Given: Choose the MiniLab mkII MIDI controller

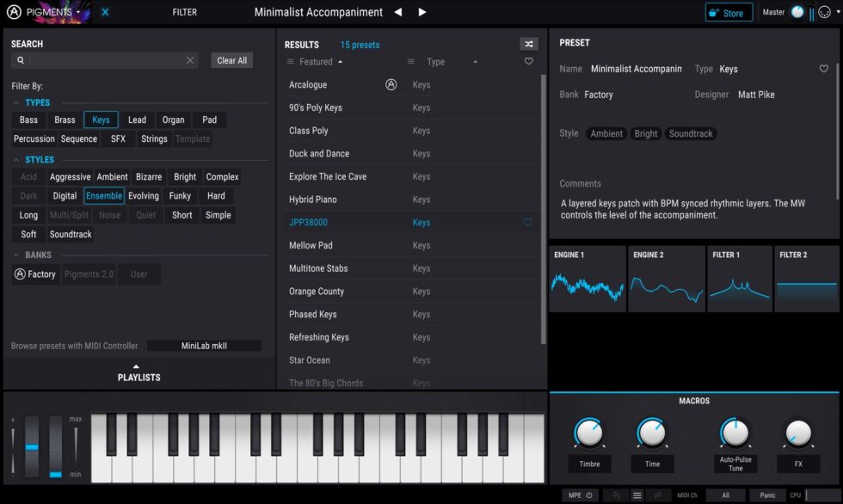Looking at the screenshot, I should 205,346.
